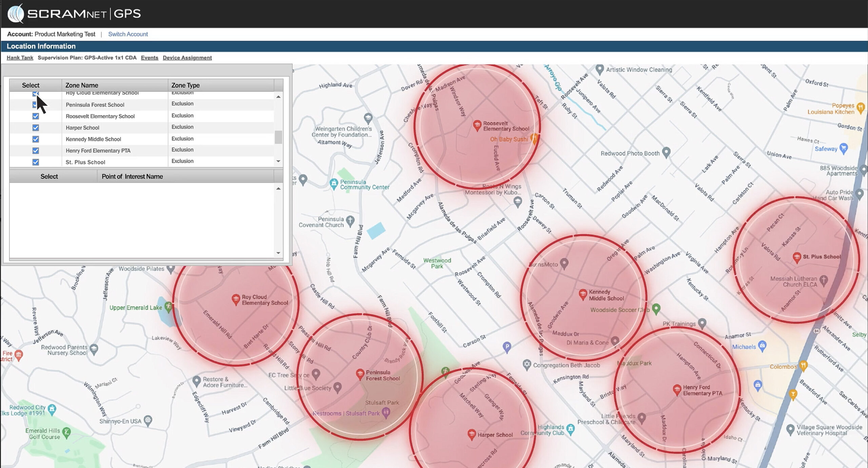Select the Henry Ford Elementary PTA zone name

pos(98,151)
